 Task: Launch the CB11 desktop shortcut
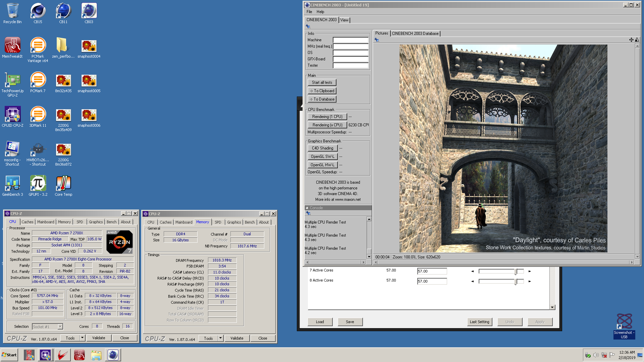click(63, 13)
